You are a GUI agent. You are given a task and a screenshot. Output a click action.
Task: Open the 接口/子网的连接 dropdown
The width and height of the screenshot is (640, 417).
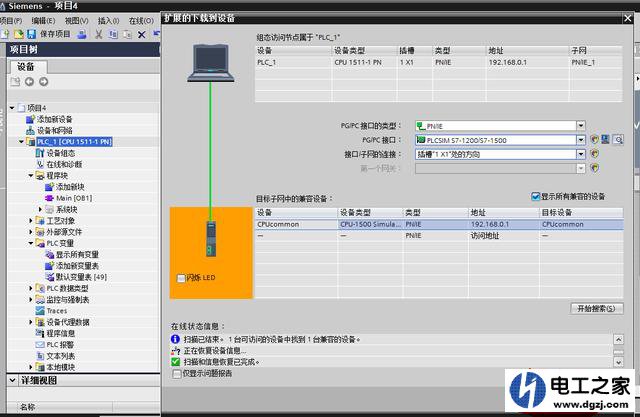581,154
